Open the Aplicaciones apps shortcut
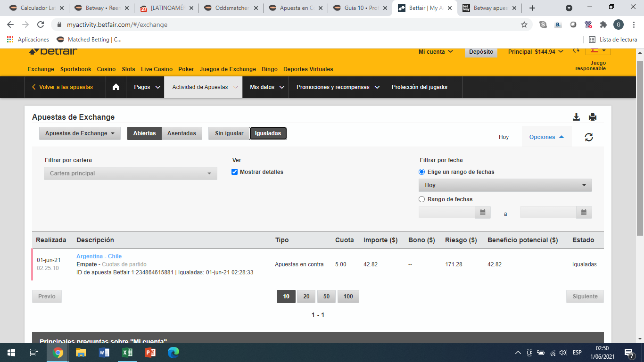 28,40
